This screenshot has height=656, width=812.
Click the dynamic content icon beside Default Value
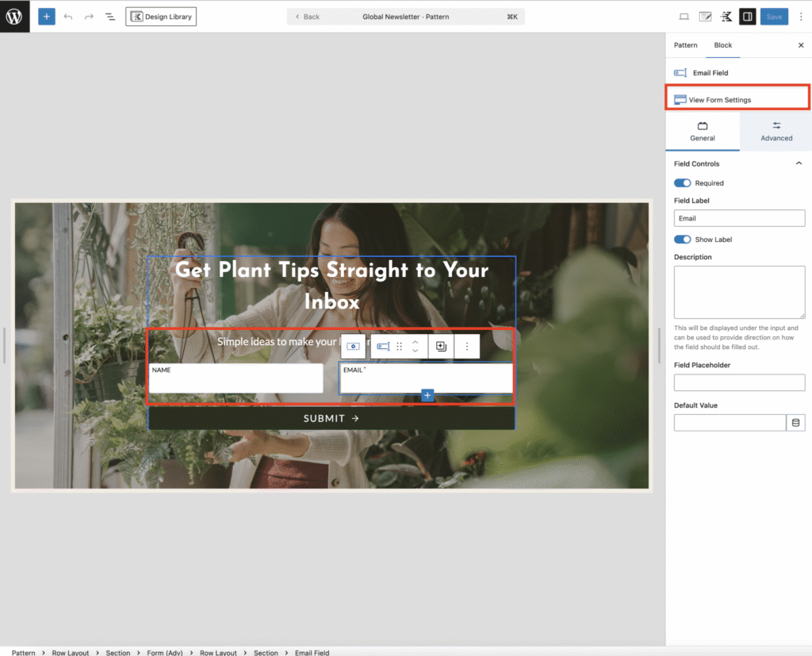(x=796, y=423)
